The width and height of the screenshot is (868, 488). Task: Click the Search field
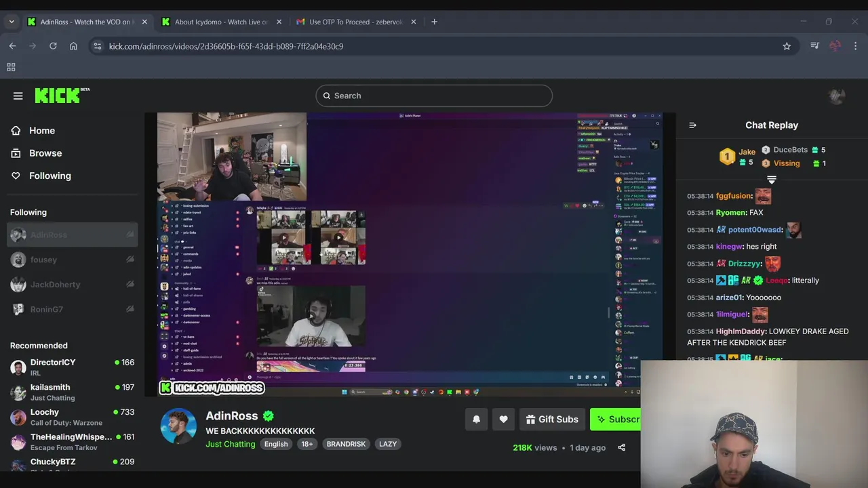434,96
